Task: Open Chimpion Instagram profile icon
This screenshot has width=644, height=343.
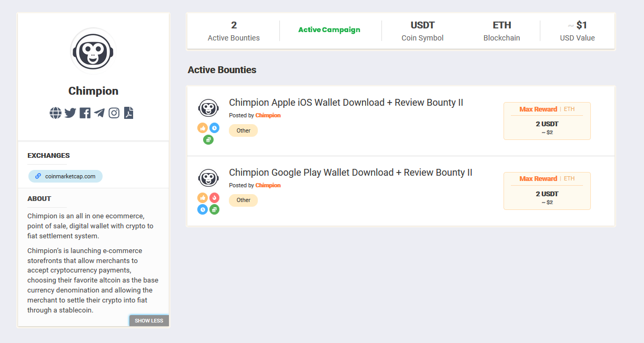Action: click(x=114, y=113)
